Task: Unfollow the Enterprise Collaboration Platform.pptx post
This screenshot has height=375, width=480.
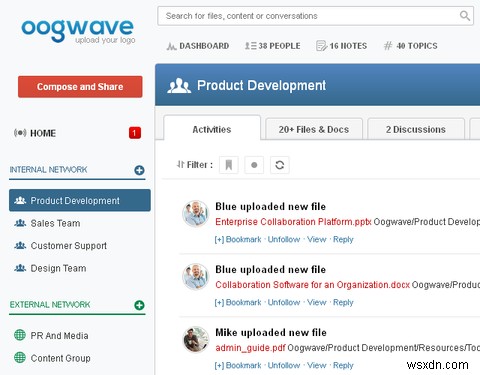Action: pyautogui.click(x=284, y=239)
